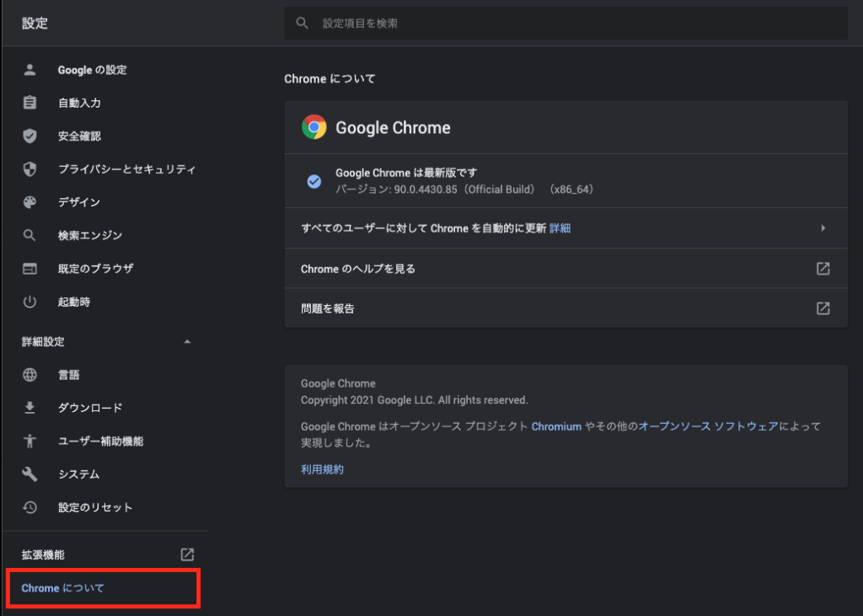Click the Google Chrome logo

pyautogui.click(x=314, y=126)
